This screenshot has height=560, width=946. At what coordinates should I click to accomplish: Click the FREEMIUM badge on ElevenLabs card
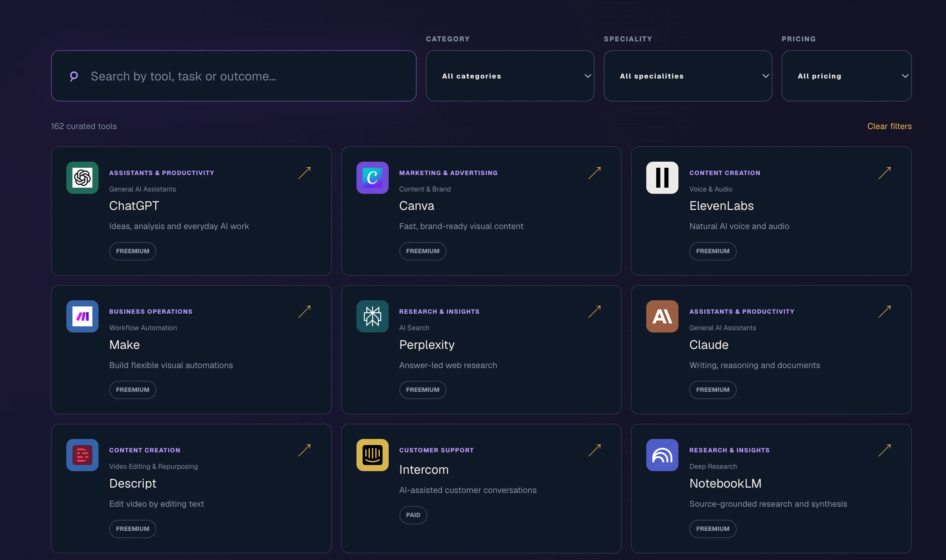(713, 251)
